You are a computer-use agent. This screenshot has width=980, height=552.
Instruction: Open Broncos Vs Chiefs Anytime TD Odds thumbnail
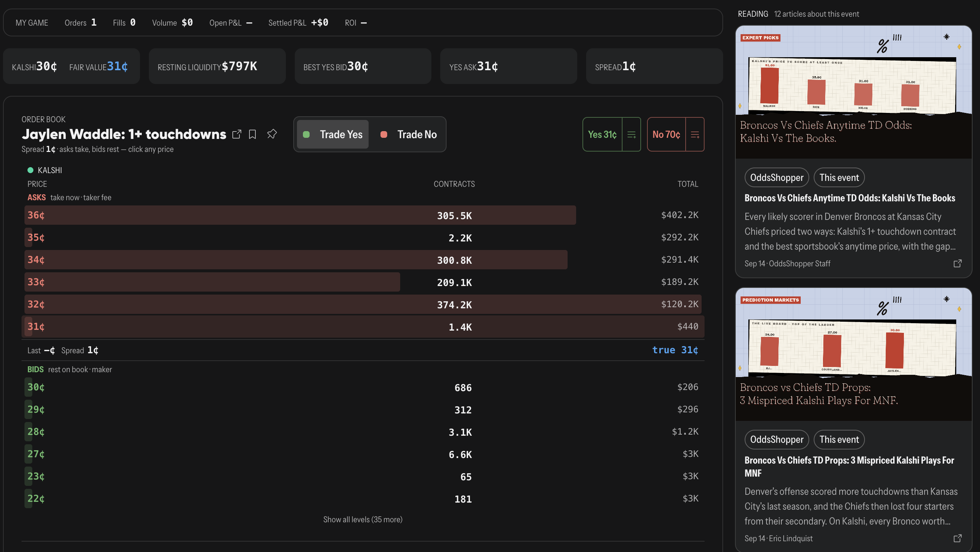click(x=853, y=92)
